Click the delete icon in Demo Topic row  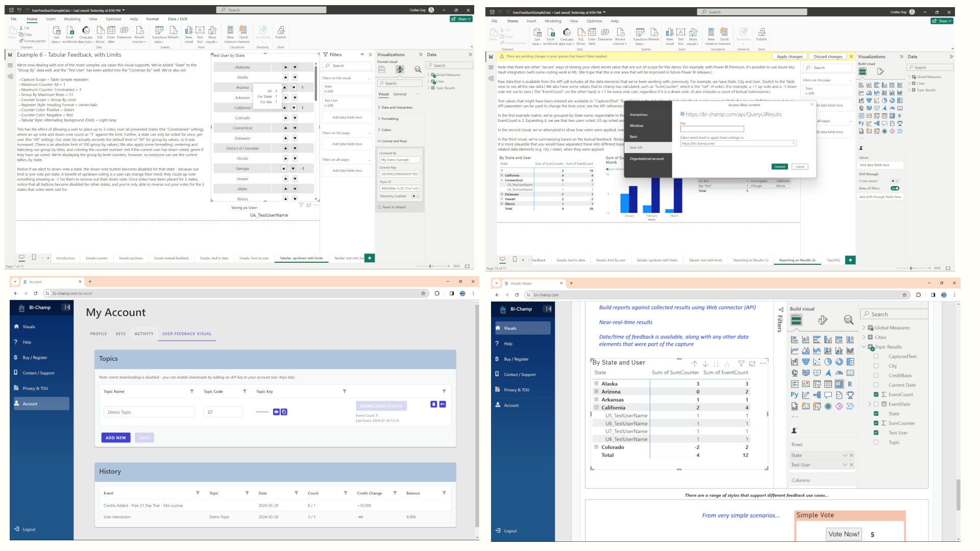point(434,404)
